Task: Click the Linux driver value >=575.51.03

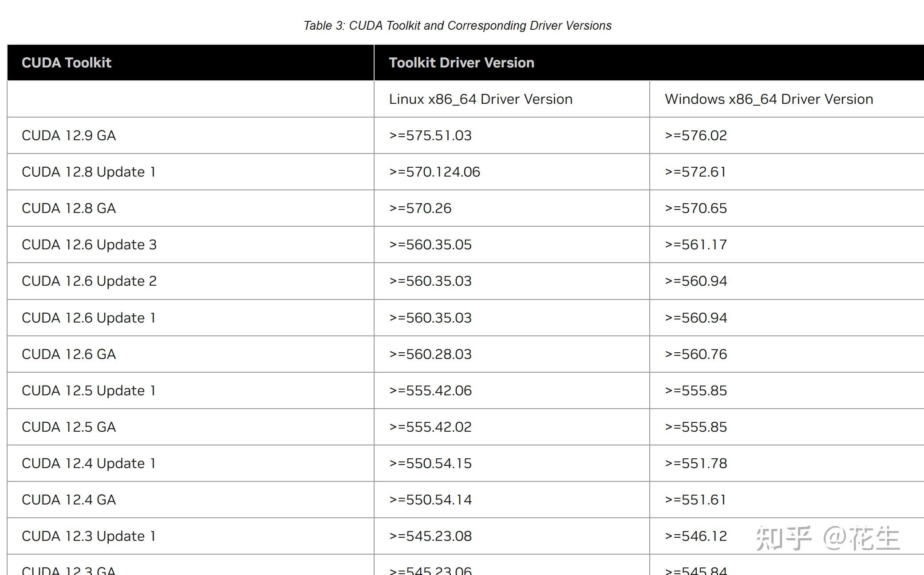Action: 430,135
